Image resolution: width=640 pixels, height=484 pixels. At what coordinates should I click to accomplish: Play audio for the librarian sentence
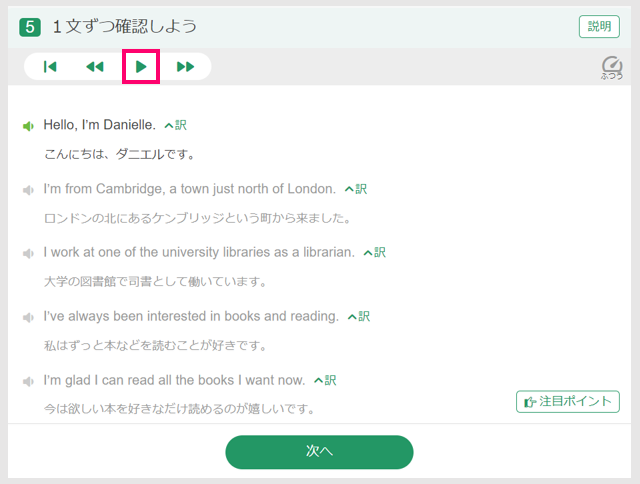pos(28,254)
